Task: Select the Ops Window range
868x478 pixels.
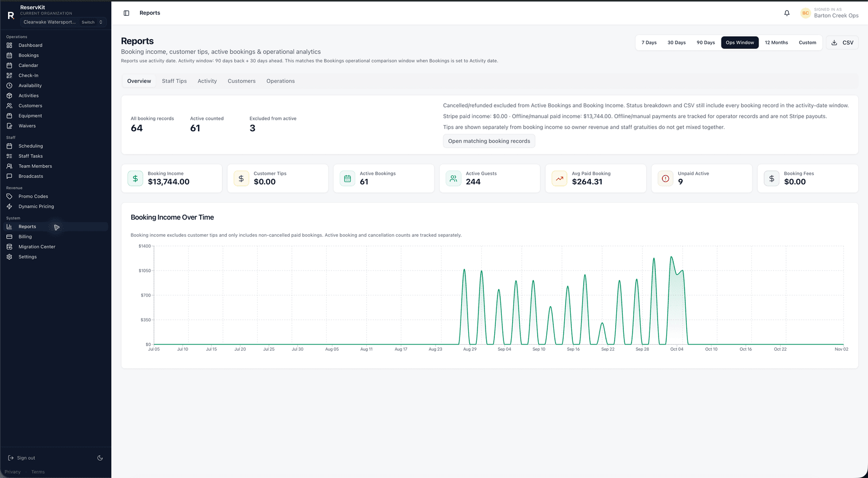Action: [740, 43]
